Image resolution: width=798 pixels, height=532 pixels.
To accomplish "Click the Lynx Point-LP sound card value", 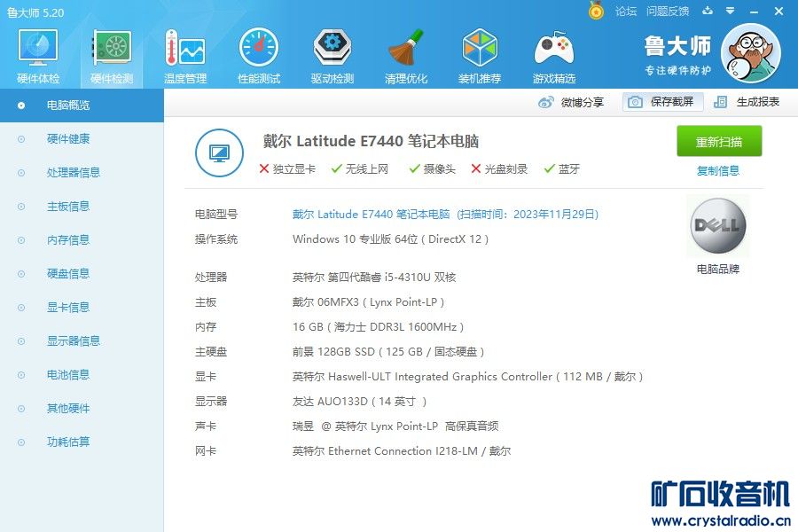I will tap(395, 426).
